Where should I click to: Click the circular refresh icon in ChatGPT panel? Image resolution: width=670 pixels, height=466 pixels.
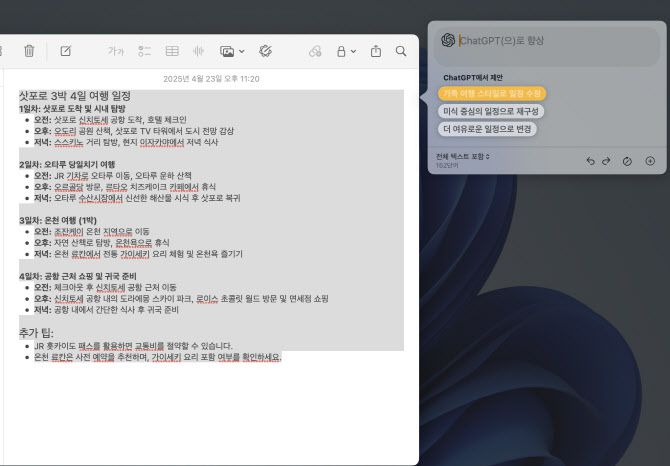click(x=627, y=161)
